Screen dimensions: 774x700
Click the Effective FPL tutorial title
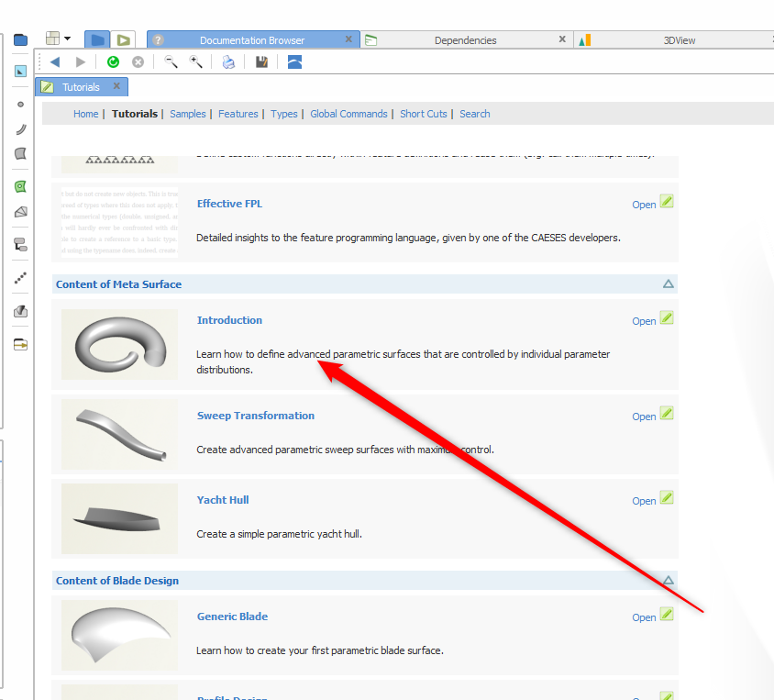click(x=229, y=204)
